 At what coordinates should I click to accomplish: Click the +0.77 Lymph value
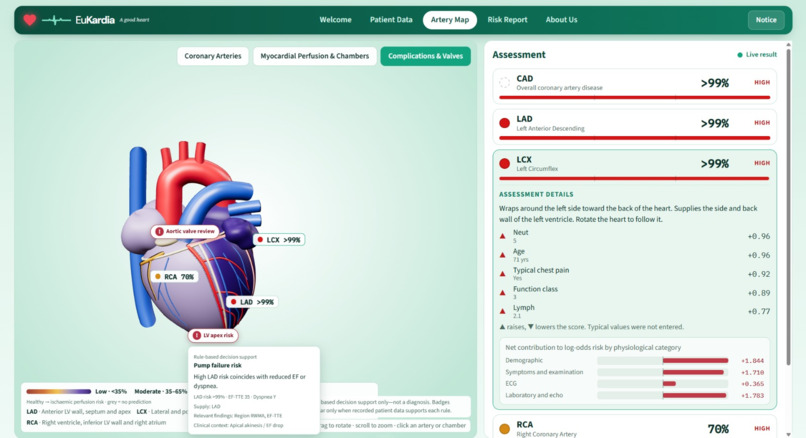[x=759, y=311]
